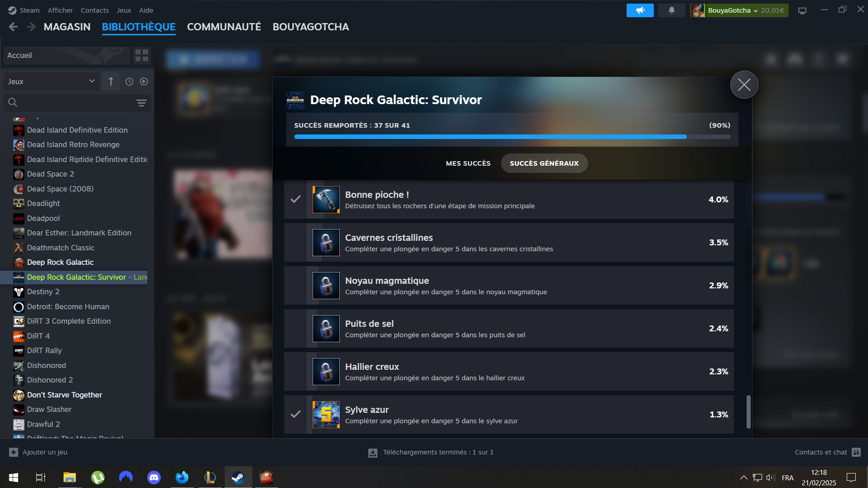Open the notifications bell
The width and height of the screenshot is (868, 488).
coord(671,10)
